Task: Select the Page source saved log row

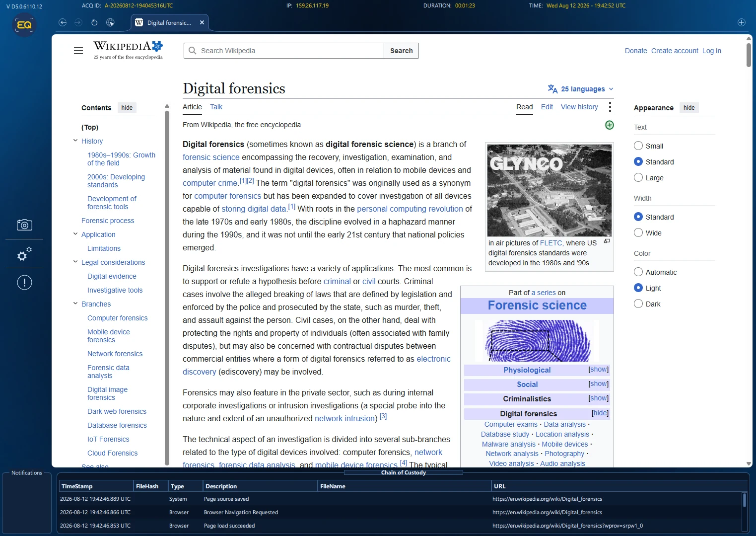Action: [x=400, y=499]
